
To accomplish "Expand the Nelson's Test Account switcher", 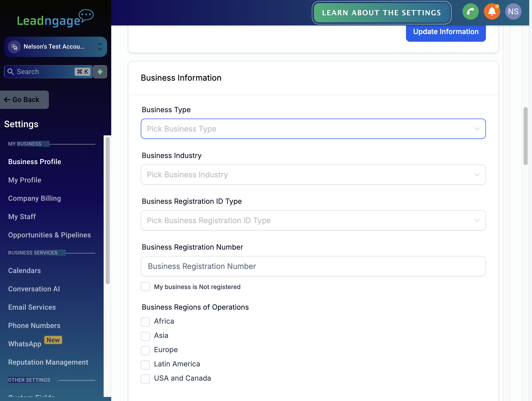I will (x=55, y=47).
